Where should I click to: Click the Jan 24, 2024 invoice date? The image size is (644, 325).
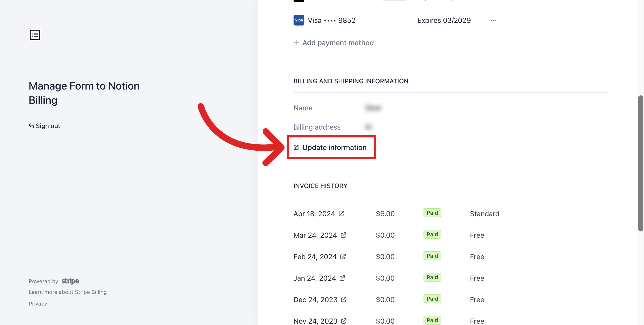[x=315, y=278]
